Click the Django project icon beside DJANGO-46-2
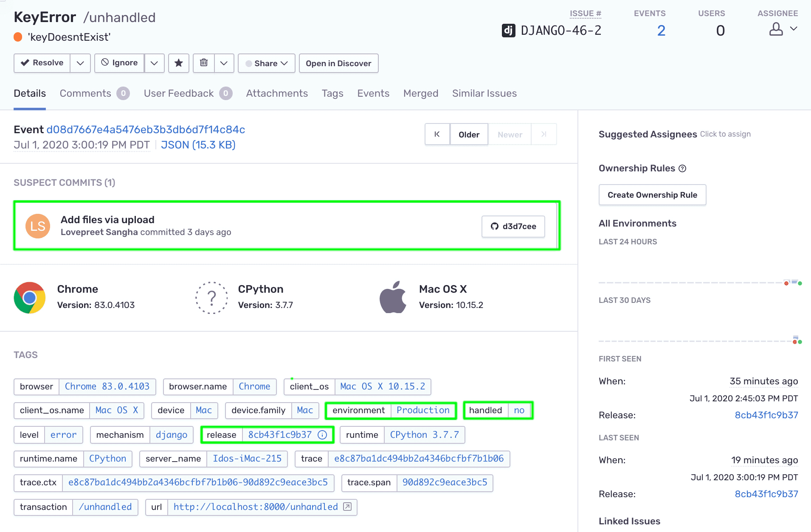 pos(509,30)
